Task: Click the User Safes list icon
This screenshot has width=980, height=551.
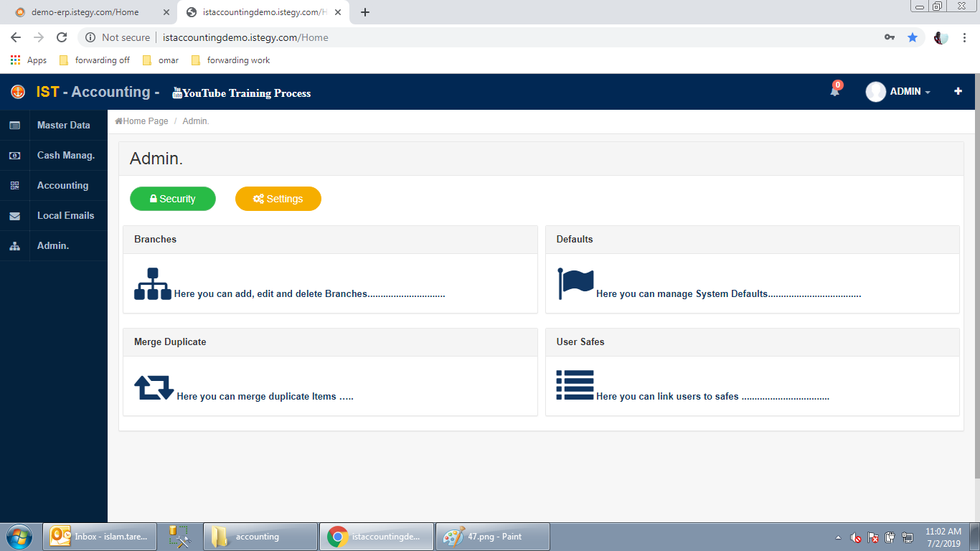Action: 575,385
